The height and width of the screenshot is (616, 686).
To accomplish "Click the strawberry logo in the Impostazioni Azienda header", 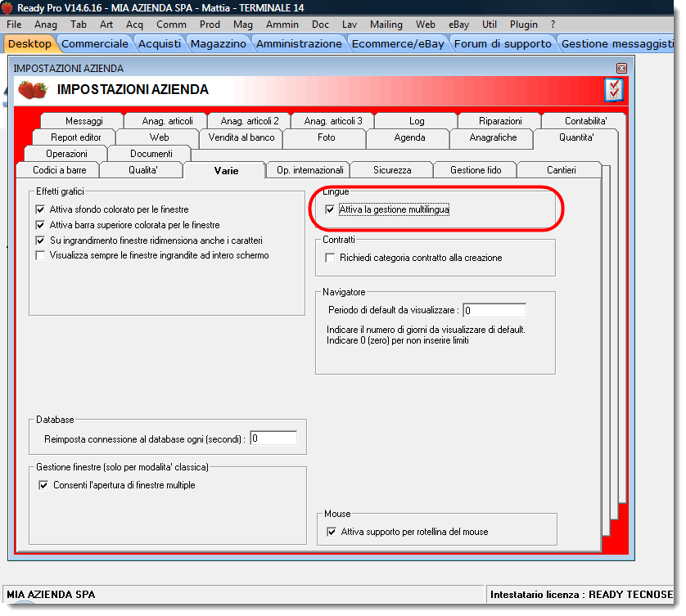I will coord(33,90).
